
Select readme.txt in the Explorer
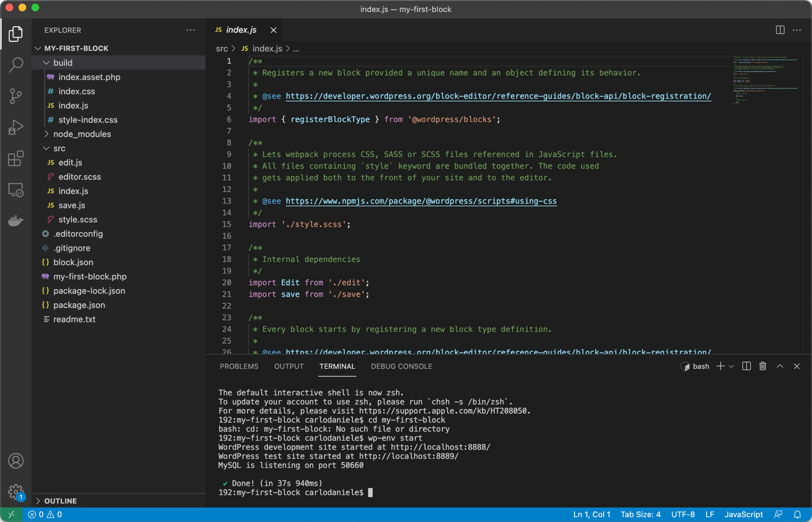(x=75, y=319)
